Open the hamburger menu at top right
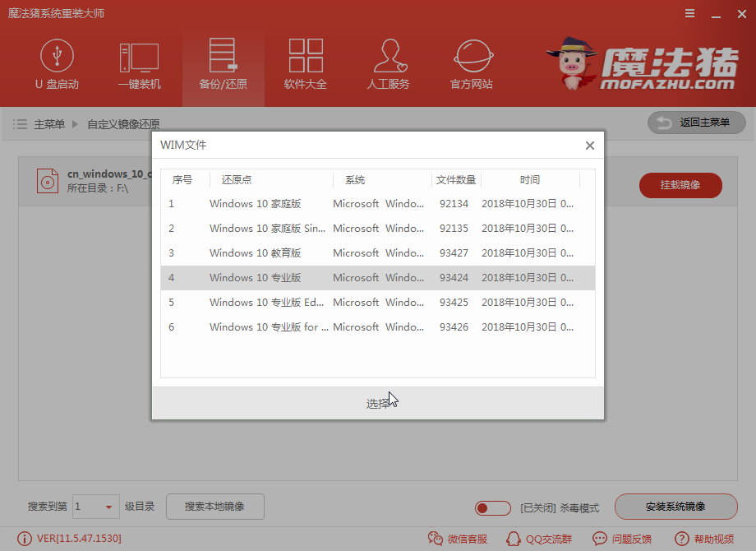The width and height of the screenshot is (756, 551). coord(689,13)
